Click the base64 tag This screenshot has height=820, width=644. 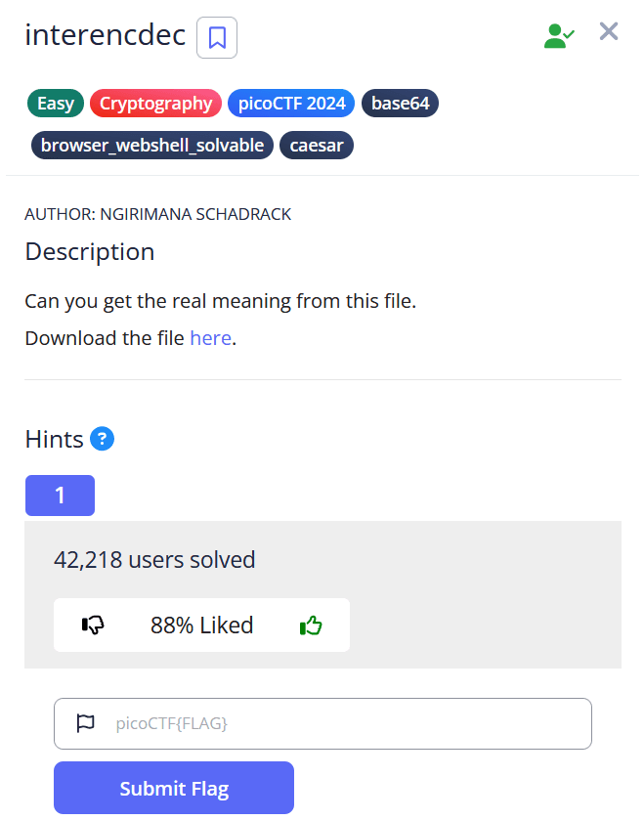click(400, 103)
